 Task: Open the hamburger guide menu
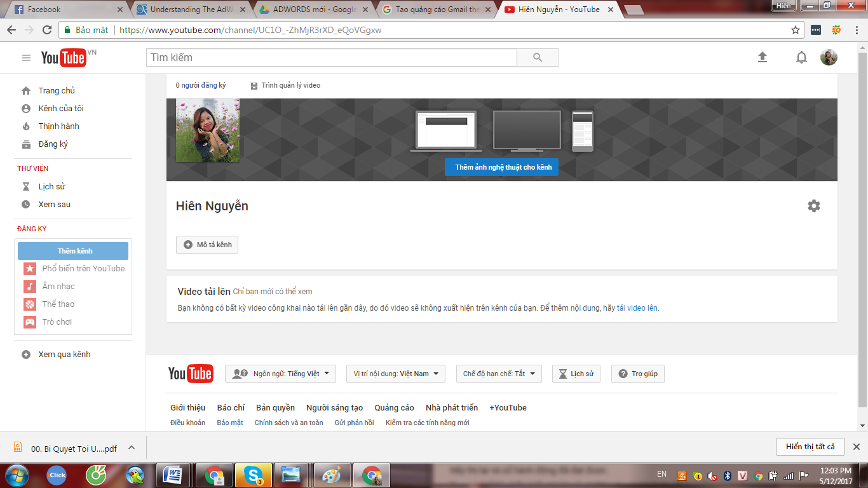(x=26, y=58)
